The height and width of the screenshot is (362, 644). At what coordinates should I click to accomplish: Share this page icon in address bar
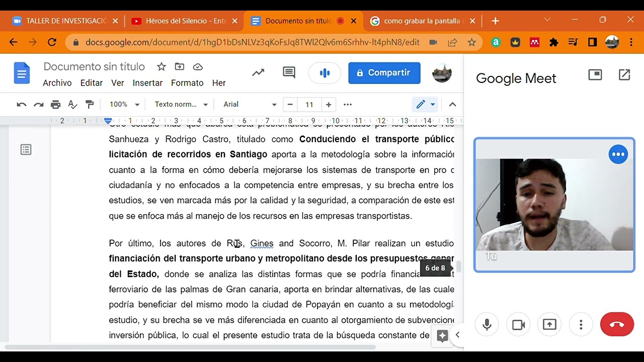click(x=452, y=43)
